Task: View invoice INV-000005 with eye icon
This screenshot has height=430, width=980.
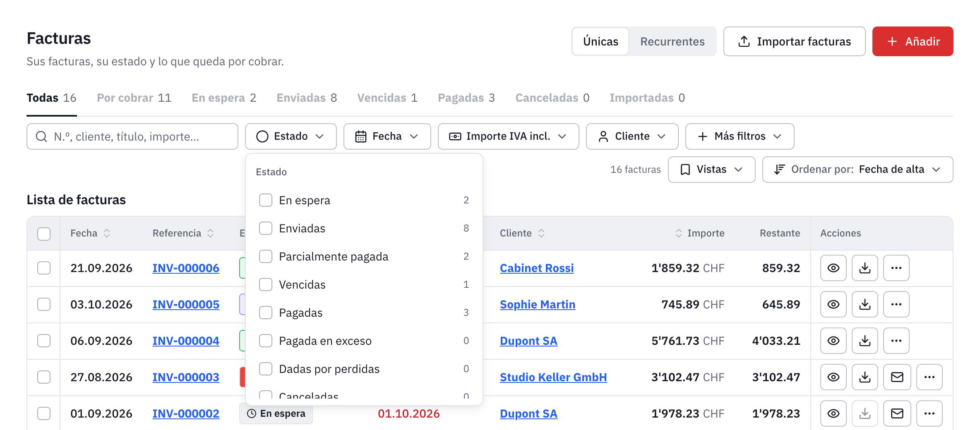Action: 833,304
